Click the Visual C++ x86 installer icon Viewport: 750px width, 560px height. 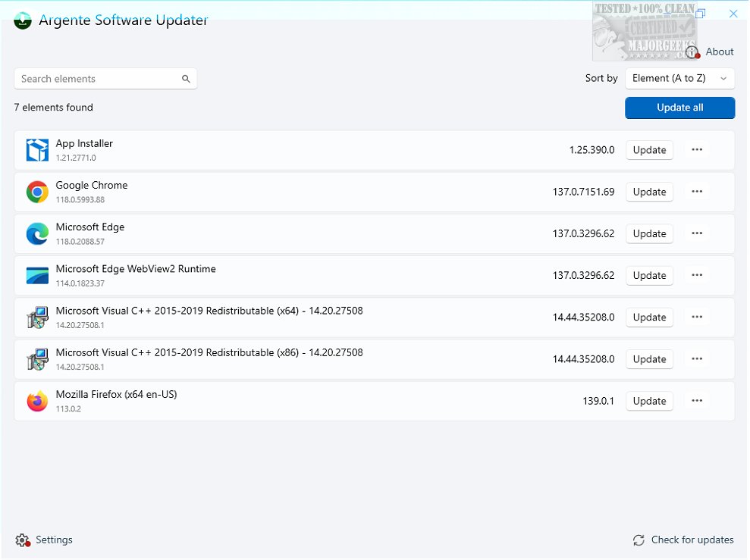click(x=37, y=359)
